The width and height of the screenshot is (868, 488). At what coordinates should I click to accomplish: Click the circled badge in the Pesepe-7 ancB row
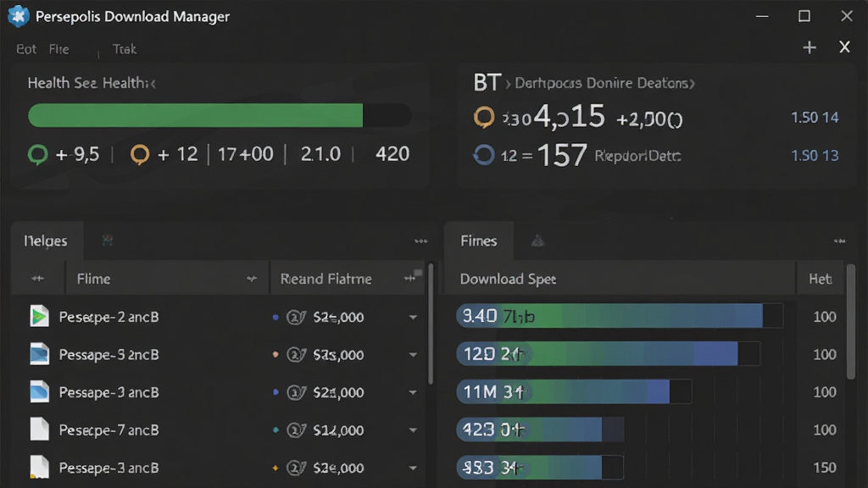tap(296, 430)
